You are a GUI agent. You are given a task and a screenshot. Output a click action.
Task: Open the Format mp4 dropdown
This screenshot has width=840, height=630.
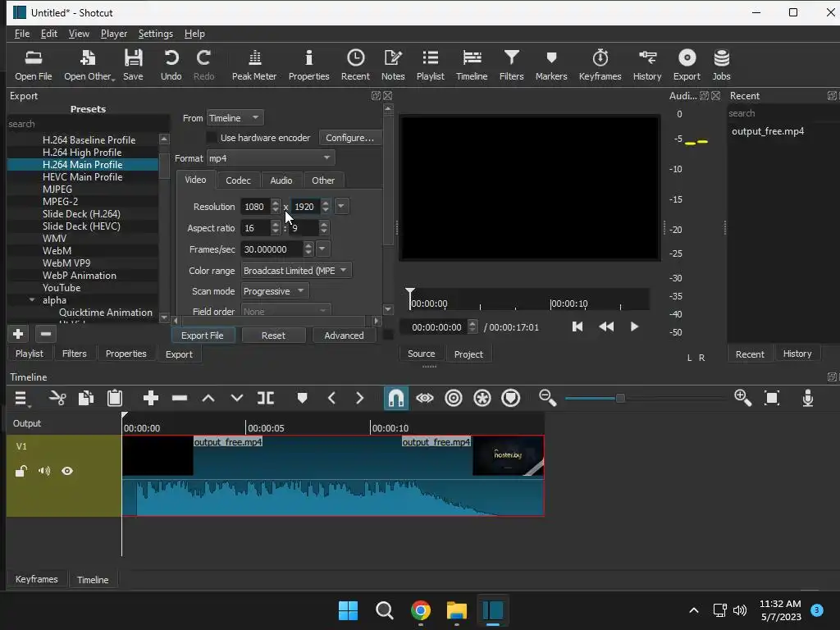[x=270, y=158]
